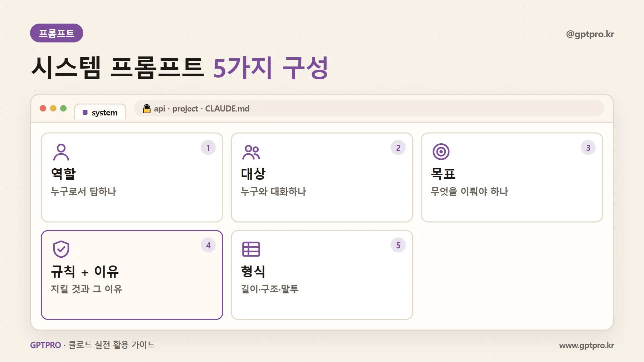Click the purple square icon in system tab

click(x=85, y=113)
